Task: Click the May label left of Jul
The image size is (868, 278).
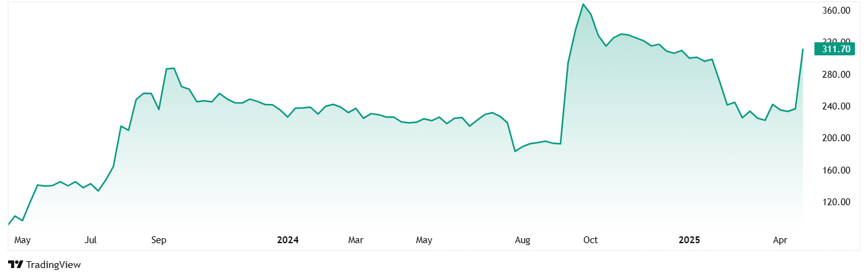Action: pyautogui.click(x=22, y=240)
